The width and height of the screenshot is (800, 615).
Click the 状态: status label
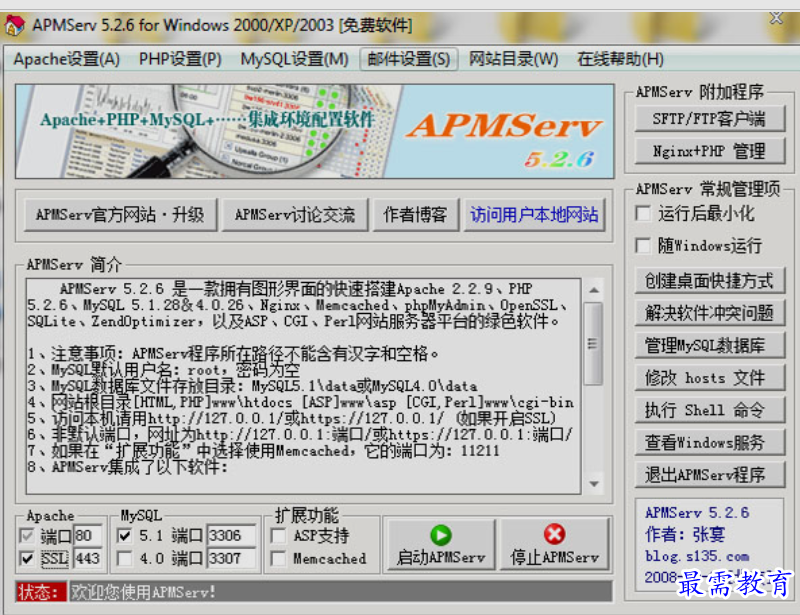pyautogui.click(x=41, y=592)
